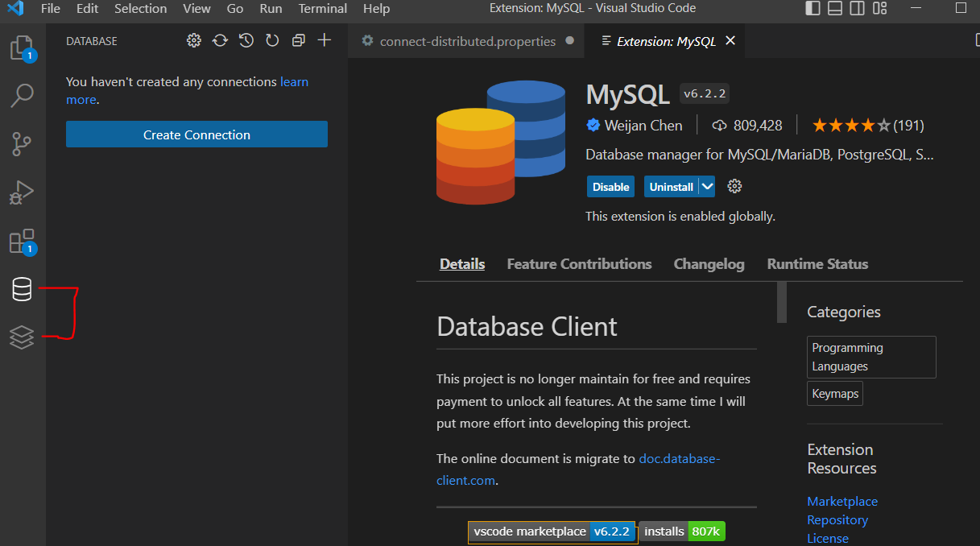Open the MySQL extension settings gear
This screenshot has height=546, width=980.
734,186
